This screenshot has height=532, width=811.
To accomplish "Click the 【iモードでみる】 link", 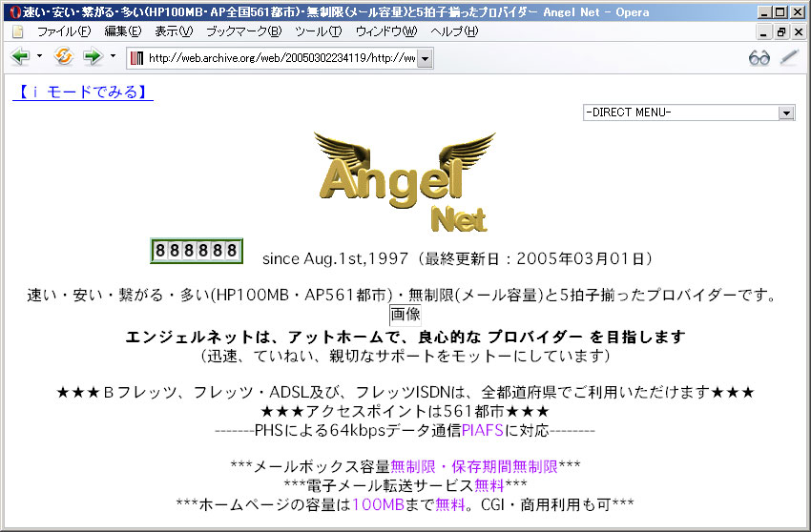I will [82, 92].
